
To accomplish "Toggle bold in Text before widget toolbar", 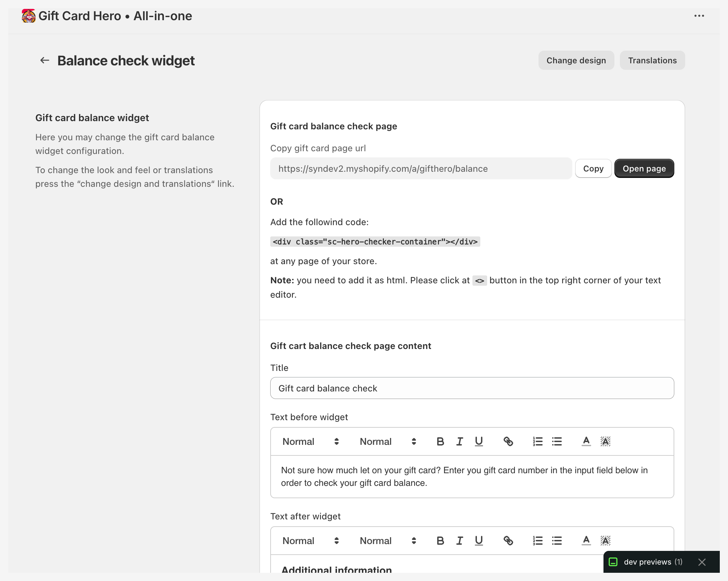I will click(x=440, y=441).
